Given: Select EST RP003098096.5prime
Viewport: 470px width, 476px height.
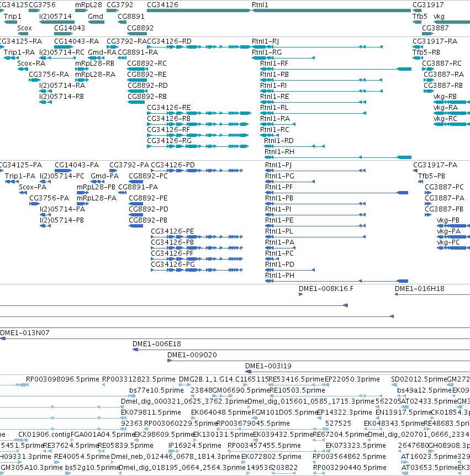Looking at the screenshot, I should tap(62, 379).
